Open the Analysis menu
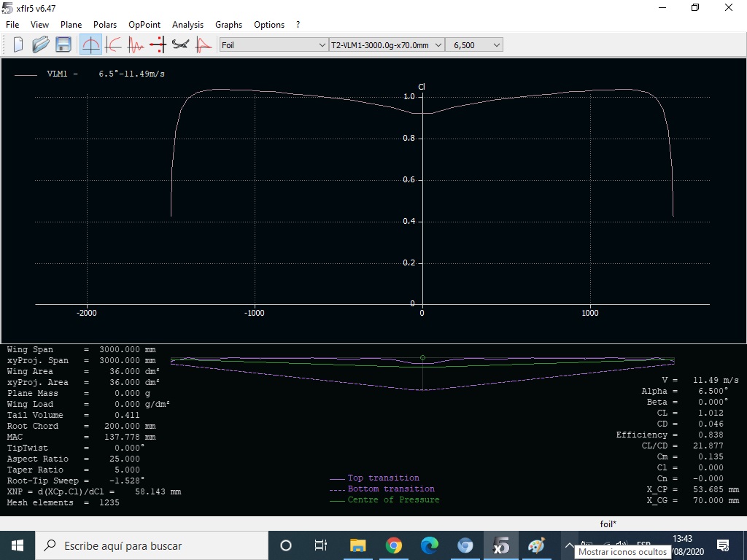747x560 pixels. (187, 25)
